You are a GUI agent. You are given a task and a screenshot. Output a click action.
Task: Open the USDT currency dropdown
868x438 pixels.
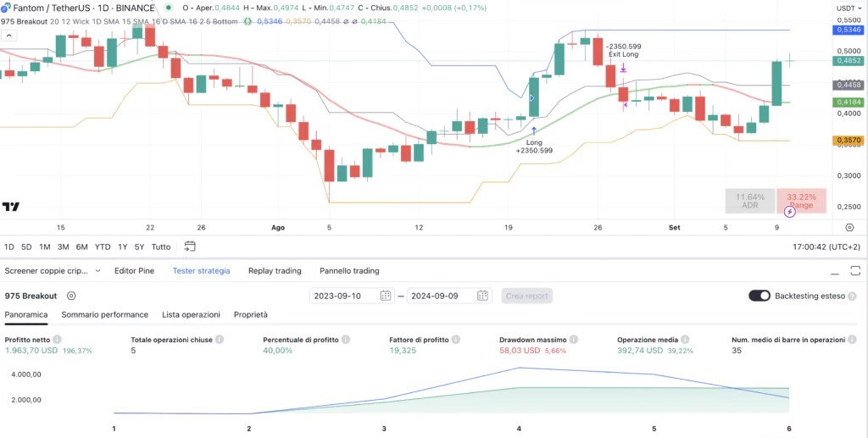pos(849,8)
